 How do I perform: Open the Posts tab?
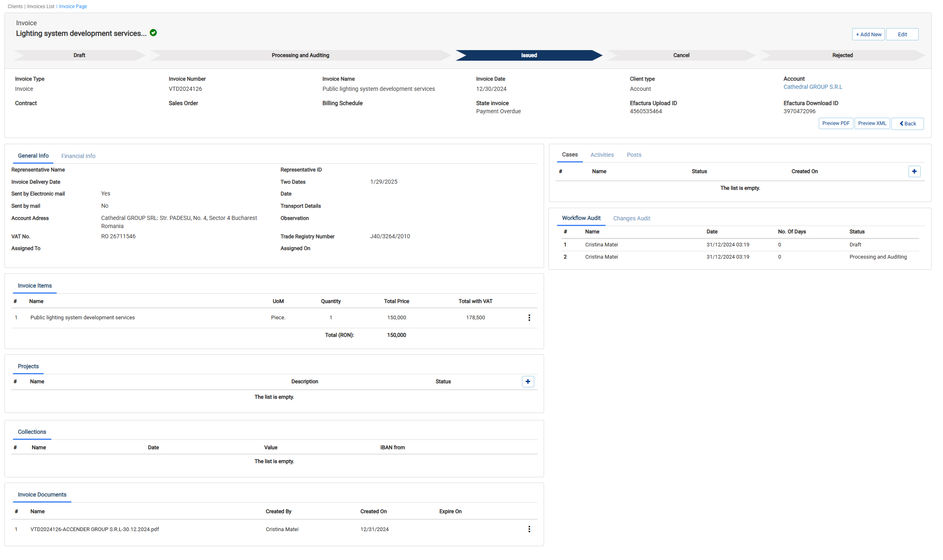[x=634, y=155]
